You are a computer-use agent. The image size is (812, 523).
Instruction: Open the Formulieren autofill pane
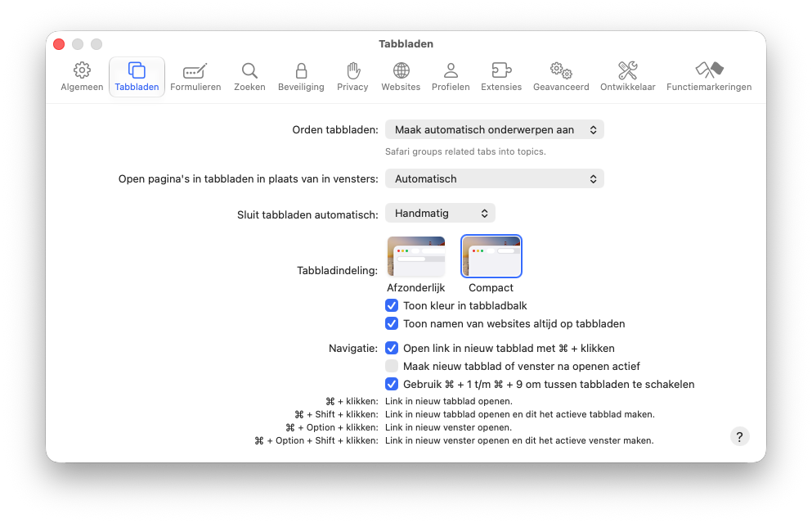pos(195,77)
